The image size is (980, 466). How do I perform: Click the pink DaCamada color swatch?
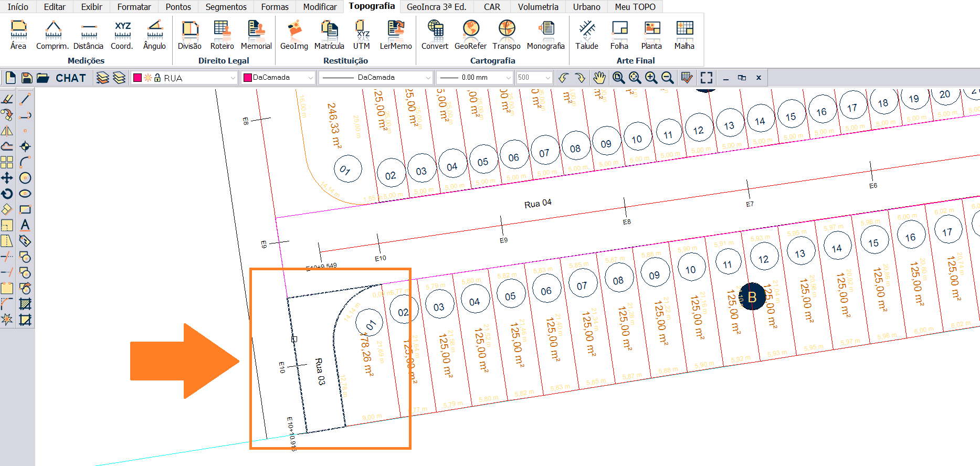[248, 78]
